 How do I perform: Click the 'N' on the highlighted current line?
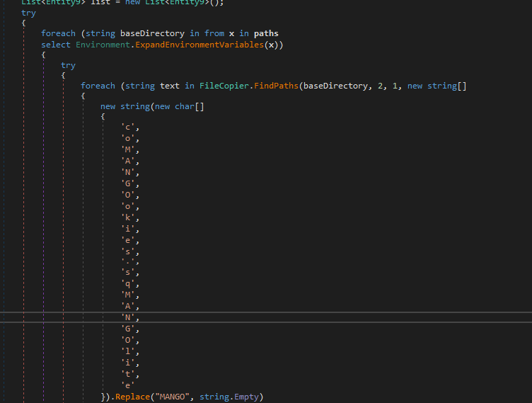(128, 318)
